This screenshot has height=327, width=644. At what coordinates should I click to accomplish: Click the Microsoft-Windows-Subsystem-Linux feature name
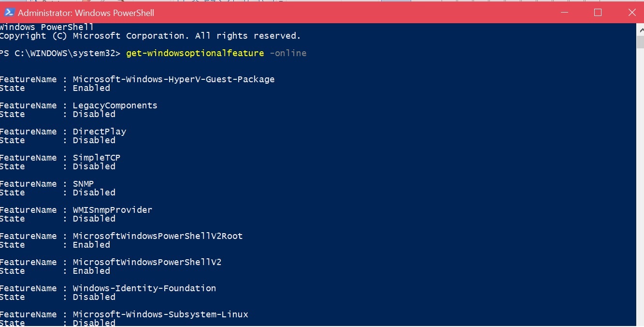[x=160, y=314]
